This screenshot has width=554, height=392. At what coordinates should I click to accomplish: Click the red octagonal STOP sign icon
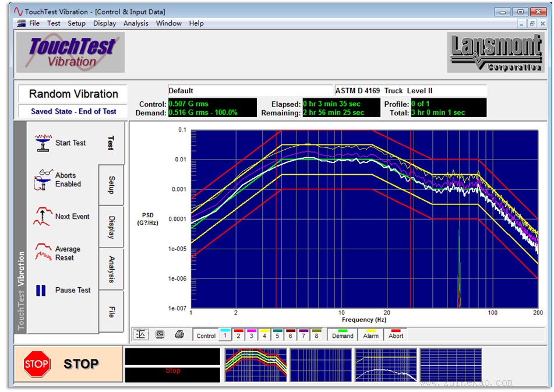(36, 363)
